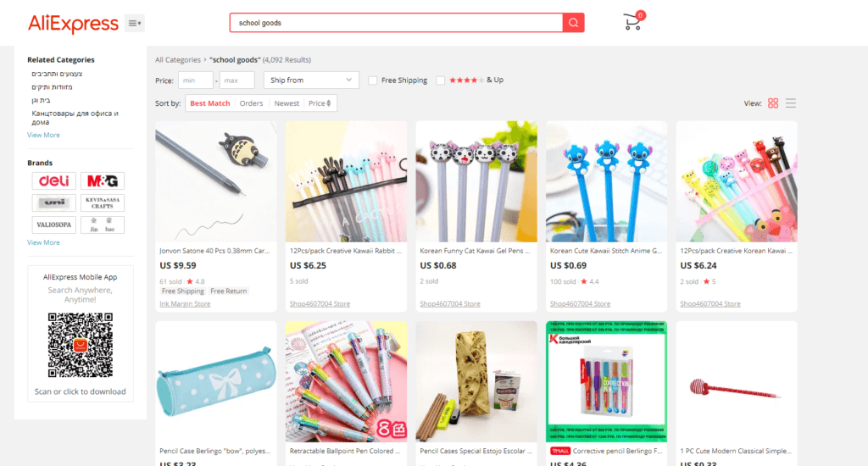Screen dimensions: 868x466
Task: Tick the four stars & Up checkbox
Action: point(440,80)
